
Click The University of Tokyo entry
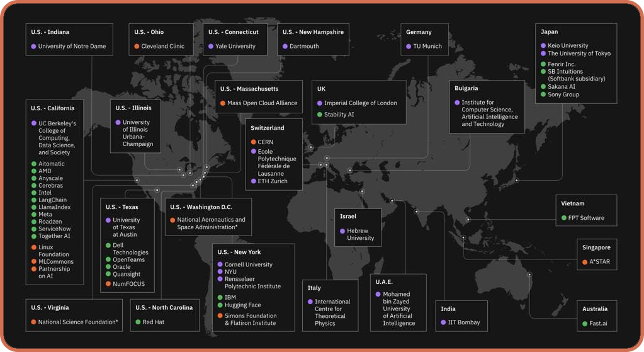tap(579, 54)
